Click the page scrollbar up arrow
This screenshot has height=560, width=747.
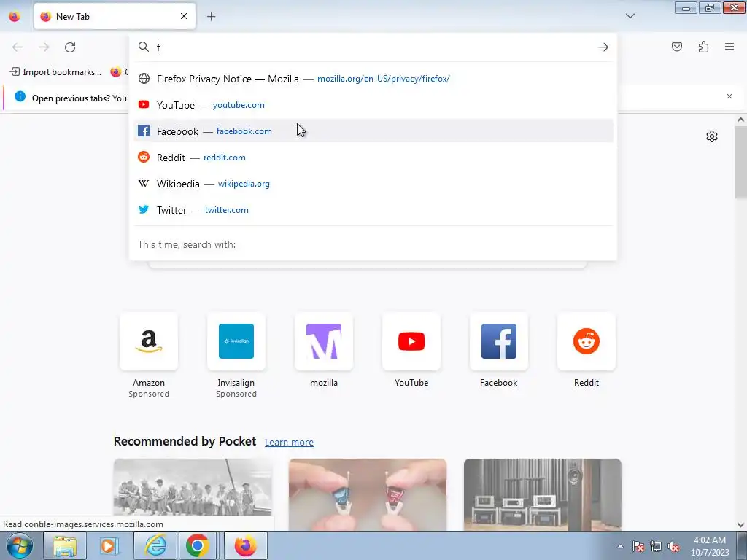pyautogui.click(x=740, y=120)
